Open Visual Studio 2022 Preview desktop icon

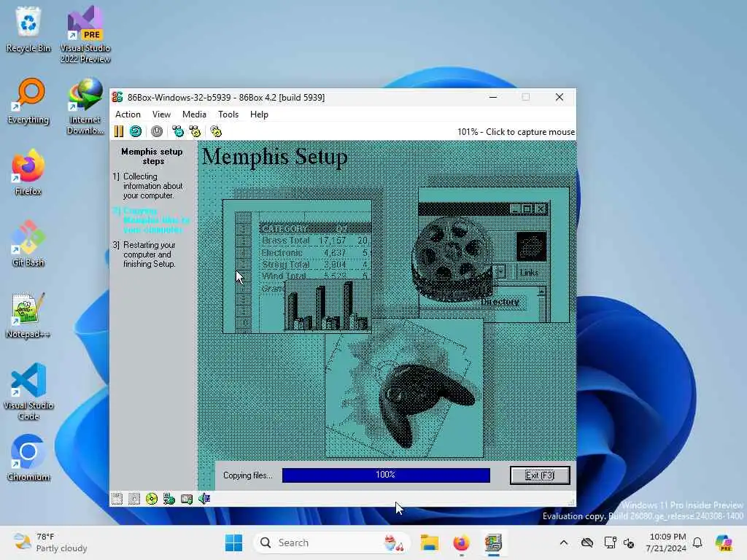[85, 35]
